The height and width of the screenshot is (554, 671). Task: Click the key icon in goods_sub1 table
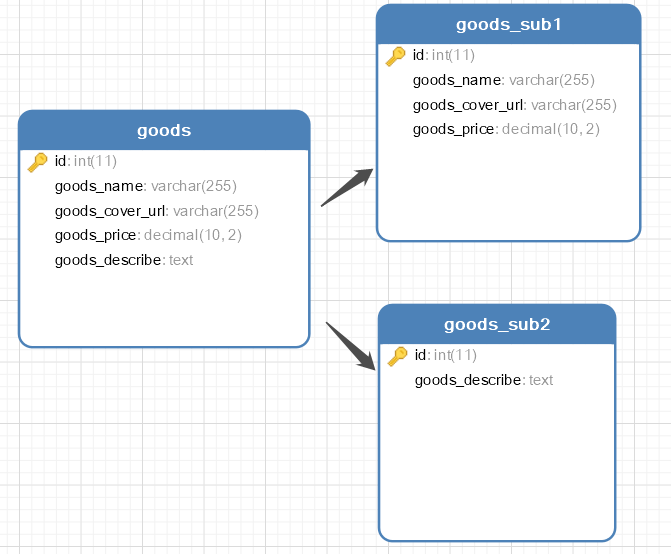pos(396,57)
